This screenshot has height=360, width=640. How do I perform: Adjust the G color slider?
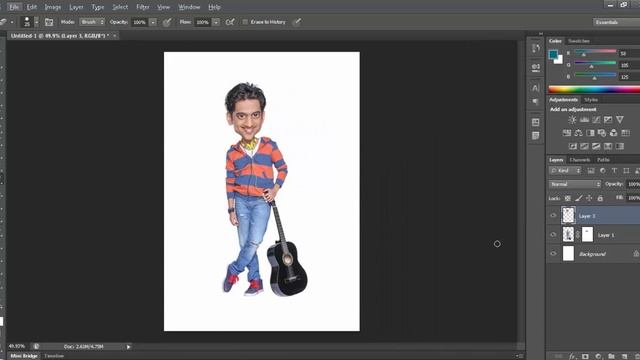[595, 64]
